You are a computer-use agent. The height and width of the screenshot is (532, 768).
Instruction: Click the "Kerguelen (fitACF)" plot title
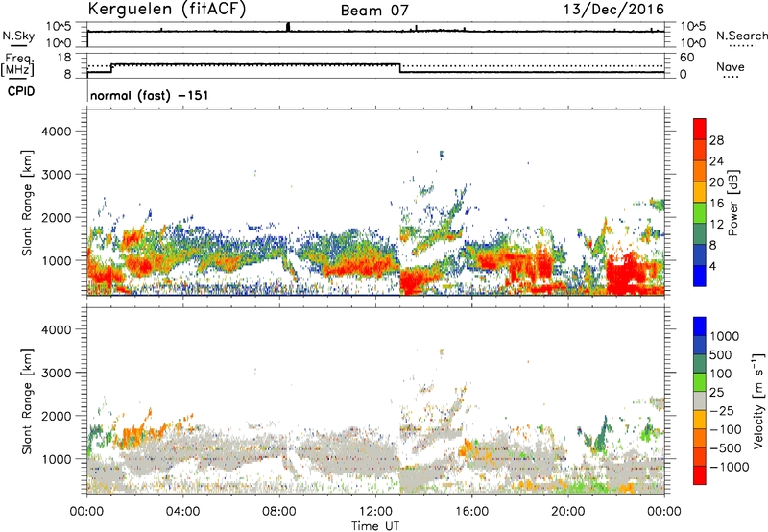click(166, 10)
